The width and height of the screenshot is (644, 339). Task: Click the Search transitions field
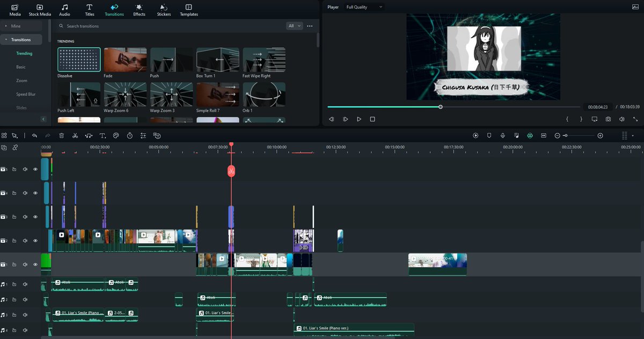pyautogui.click(x=172, y=26)
